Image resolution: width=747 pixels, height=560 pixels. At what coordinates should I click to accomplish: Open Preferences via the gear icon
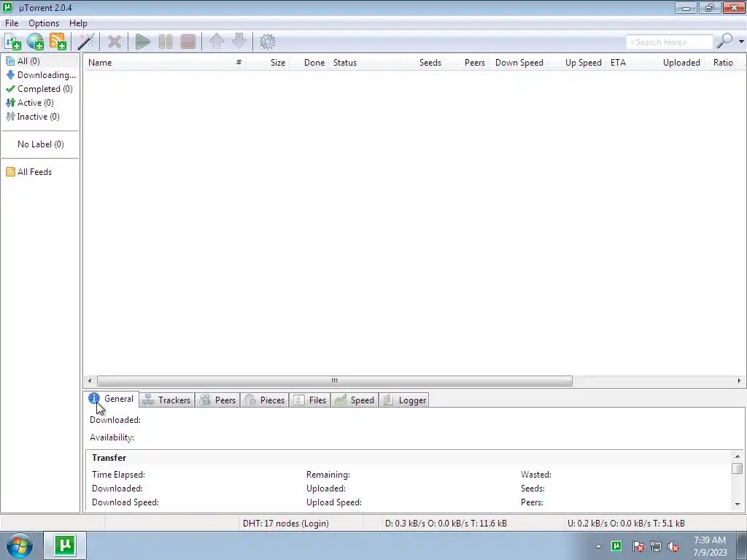268,42
